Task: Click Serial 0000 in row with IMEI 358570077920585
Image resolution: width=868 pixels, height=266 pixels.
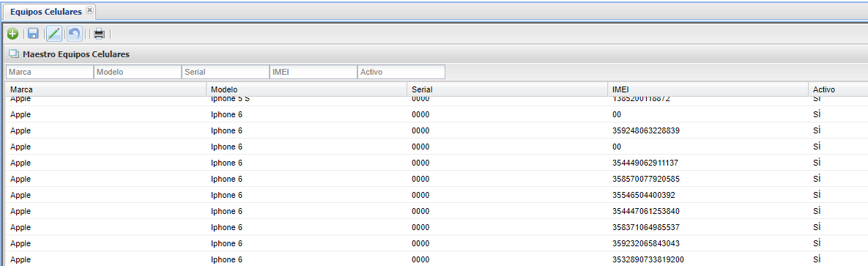Action: tap(420, 179)
